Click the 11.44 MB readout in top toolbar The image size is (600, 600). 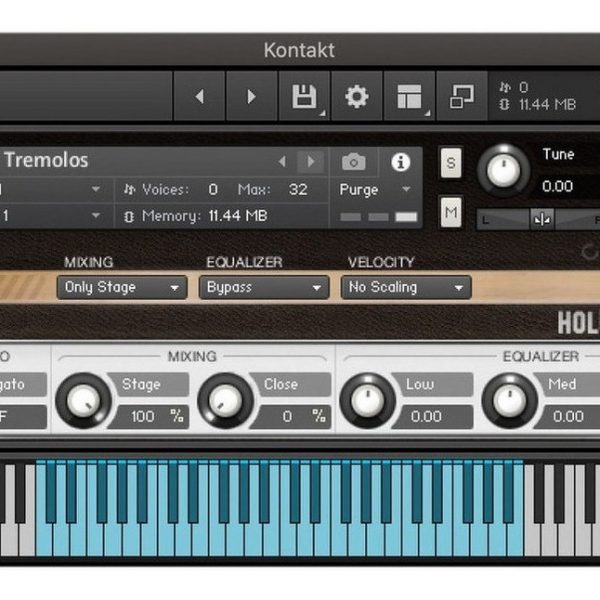point(548,104)
